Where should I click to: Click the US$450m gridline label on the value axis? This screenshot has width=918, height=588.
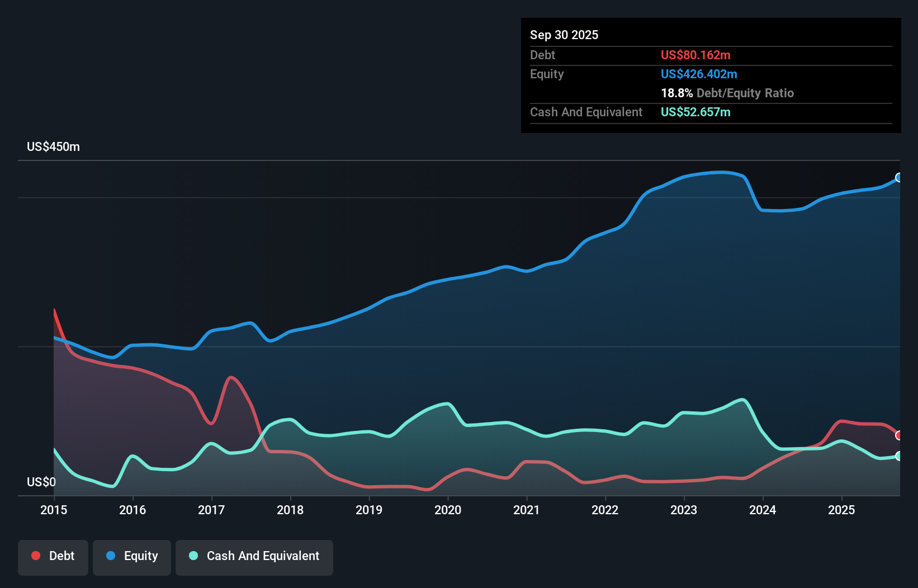(x=53, y=146)
